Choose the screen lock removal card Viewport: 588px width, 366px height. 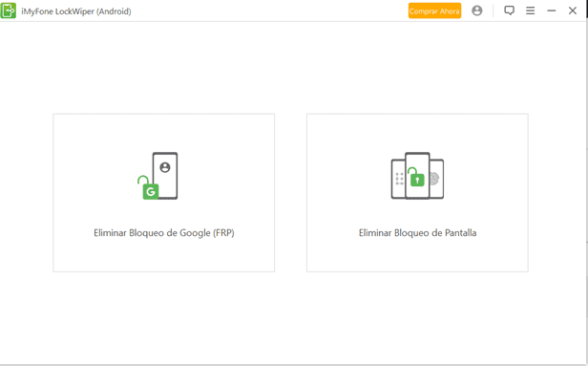click(417, 193)
